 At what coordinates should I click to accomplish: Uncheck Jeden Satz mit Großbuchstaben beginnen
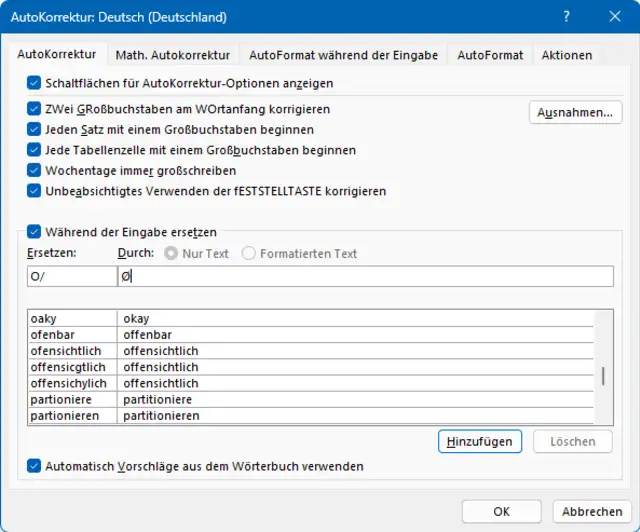click(36, 129)
